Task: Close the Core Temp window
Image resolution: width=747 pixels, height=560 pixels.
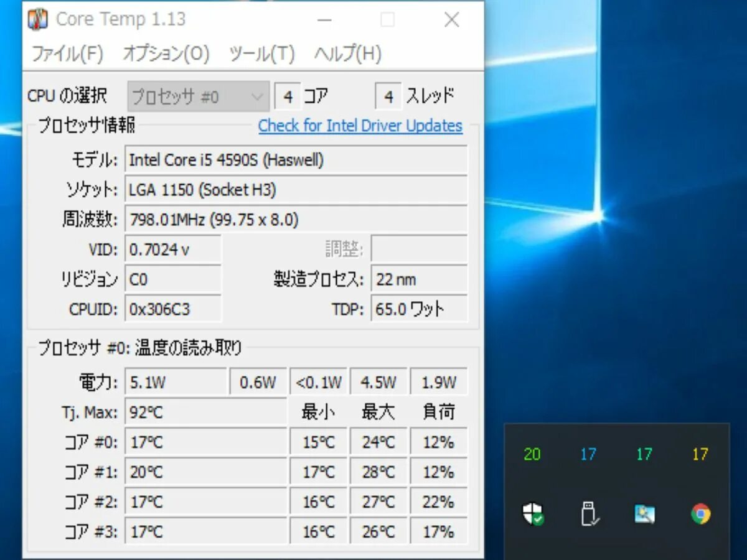Action: pos(451,20)
